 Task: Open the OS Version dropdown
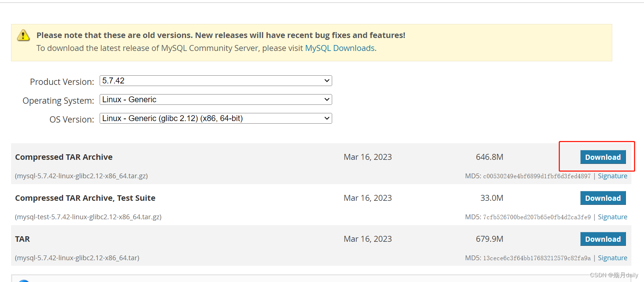coord(216,118)
